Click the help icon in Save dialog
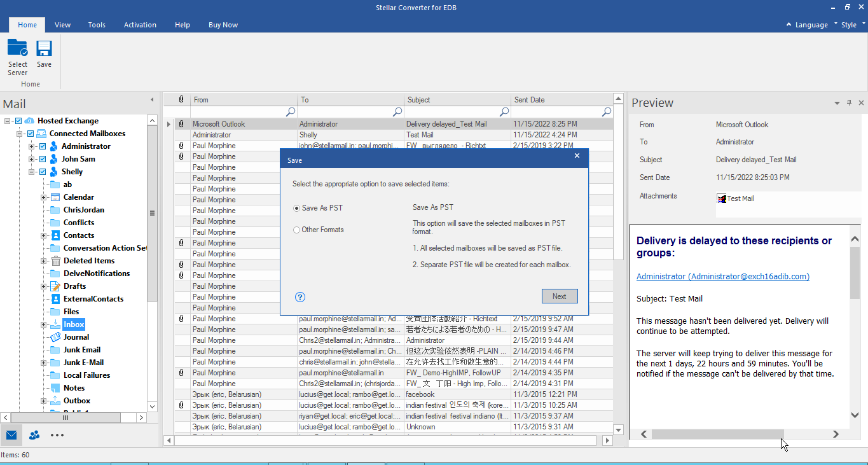The image size is (868, 465). tap(301, 297)
